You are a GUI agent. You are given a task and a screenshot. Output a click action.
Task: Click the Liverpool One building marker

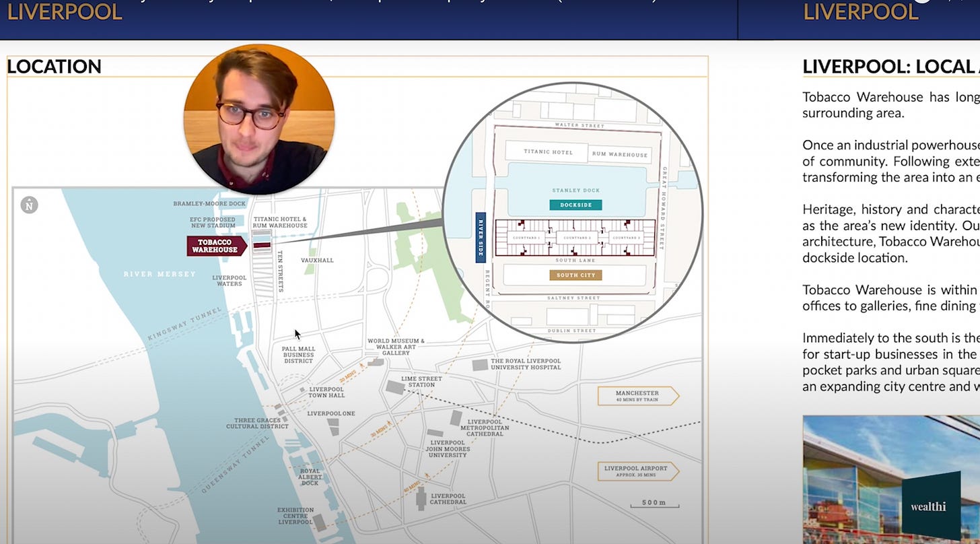pos(333,426)
